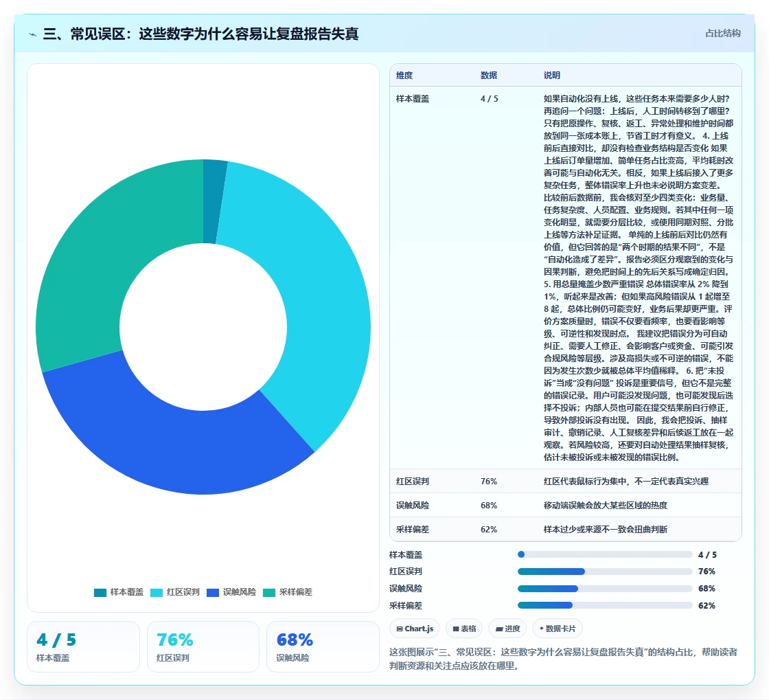Viewport: 769px width, 700px height.
Task: Click the 样本覆盖 legend color swatch
Action: (100, 593)
